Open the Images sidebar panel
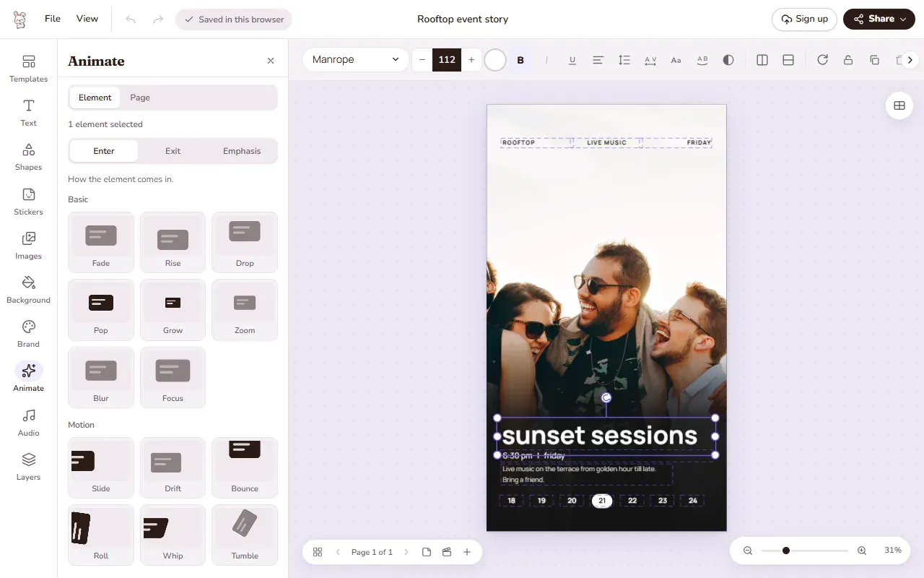The height and width of the screenshot is (578, 924). click(28, 246)
